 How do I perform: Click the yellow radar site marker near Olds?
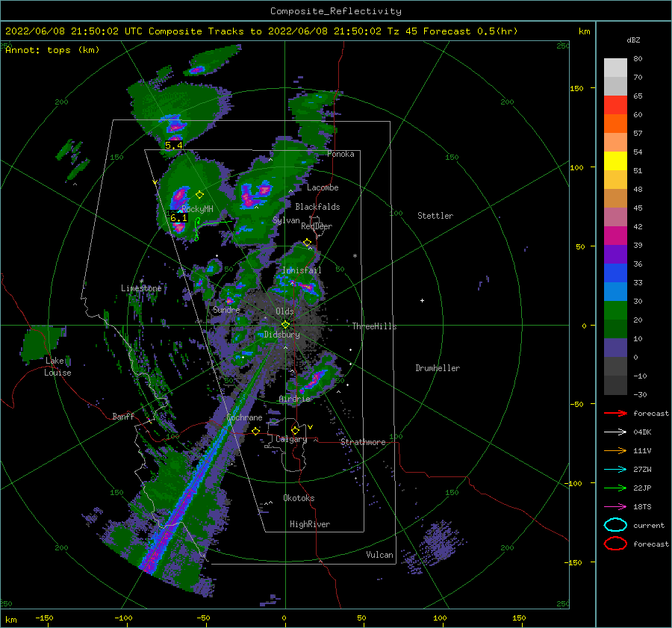285,325
